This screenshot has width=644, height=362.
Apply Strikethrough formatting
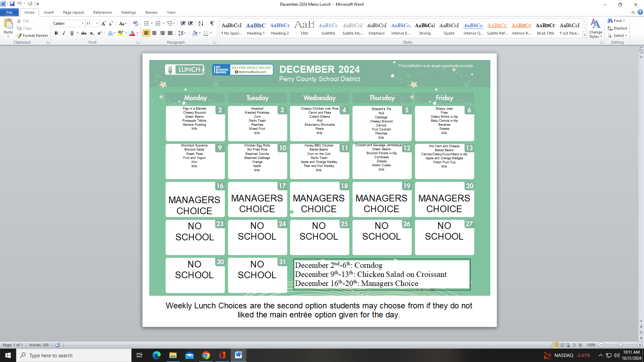(84, 33)
